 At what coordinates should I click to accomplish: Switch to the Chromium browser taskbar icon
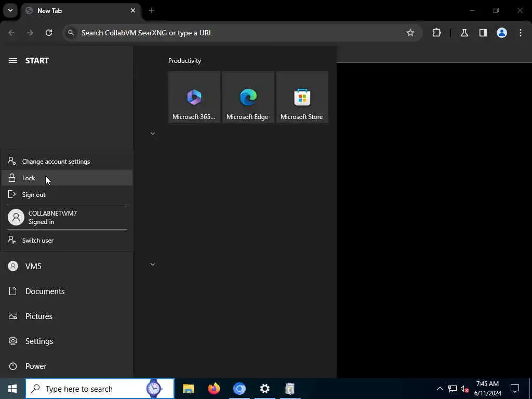coord(239,389)
